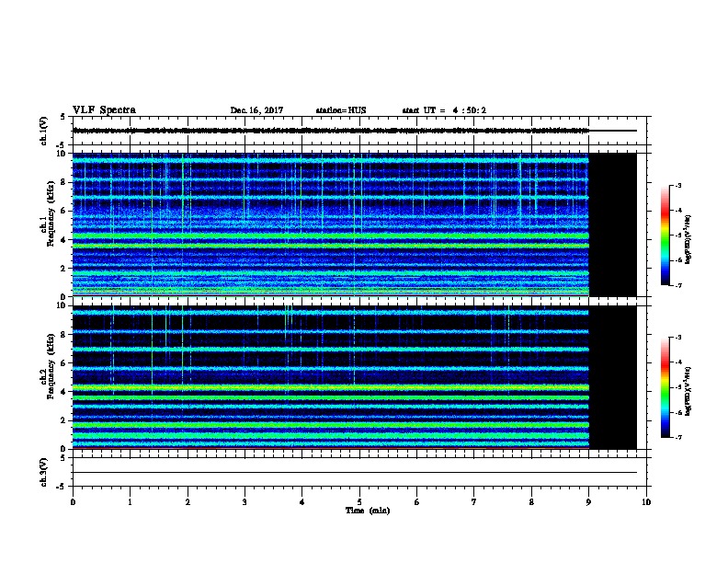
Task: Click the "-3" label on ch.2 colorbar
Action: point(677,338)
